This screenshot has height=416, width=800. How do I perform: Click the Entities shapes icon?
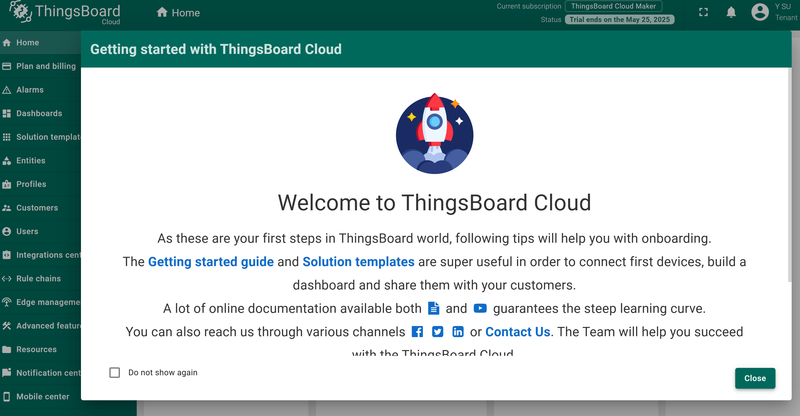pos(7,161)
